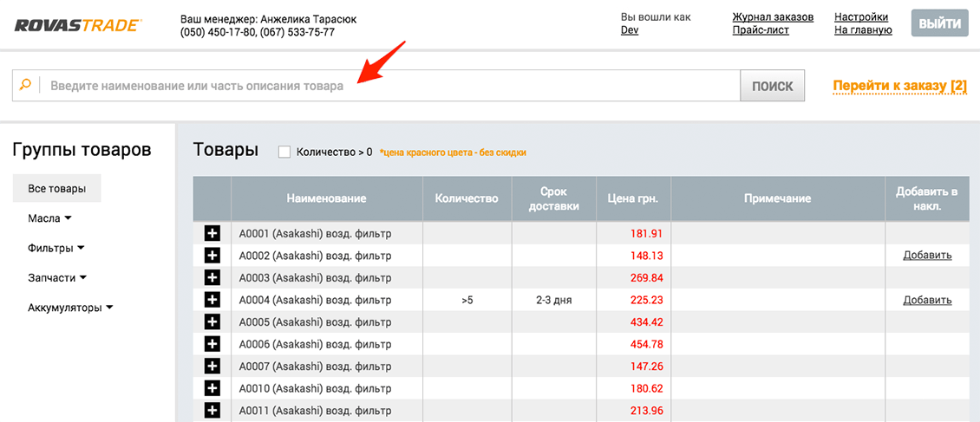Expand row A0002 with plus icon
This screenshot has height=422, width=980.
click(212, 256)
